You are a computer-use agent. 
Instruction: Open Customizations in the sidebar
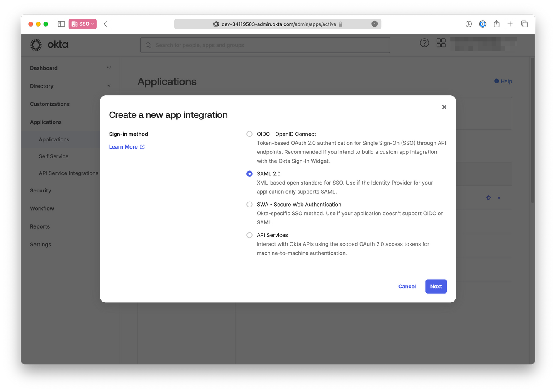pyautogui.click(x=50, y=104)
